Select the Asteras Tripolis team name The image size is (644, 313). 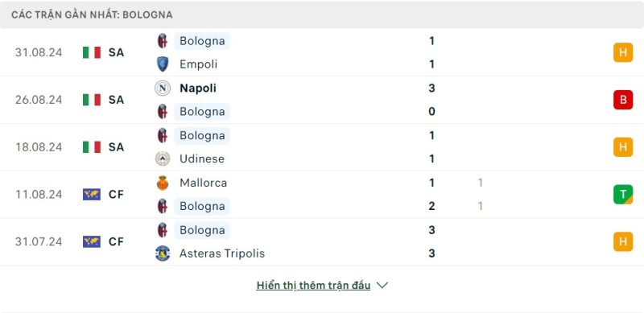[x=222, y=253]
